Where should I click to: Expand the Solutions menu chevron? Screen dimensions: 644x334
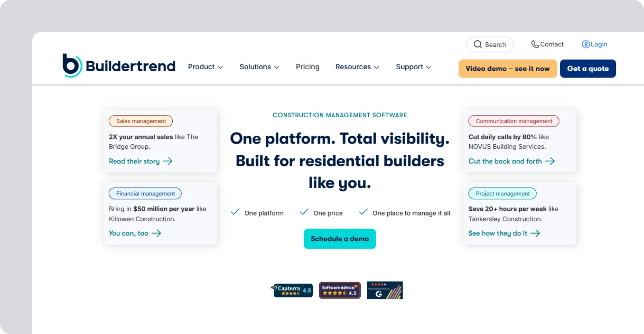click(277, 67)
